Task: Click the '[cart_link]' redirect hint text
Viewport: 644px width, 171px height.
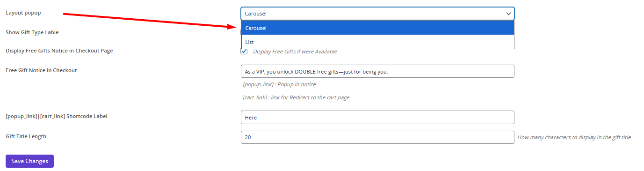Action: tap(296, 97)
